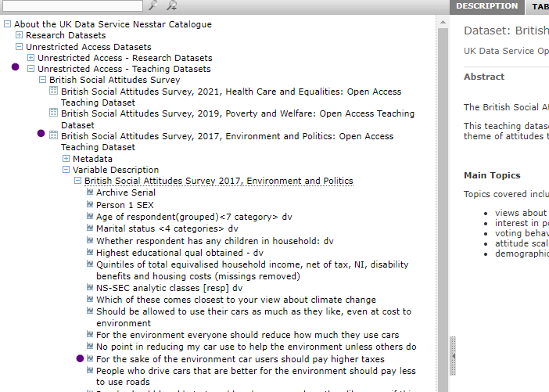Click variable icon beside Archive Serial
Image resolution: width=549 pixels, height=392 pixels.
(90, 192)
